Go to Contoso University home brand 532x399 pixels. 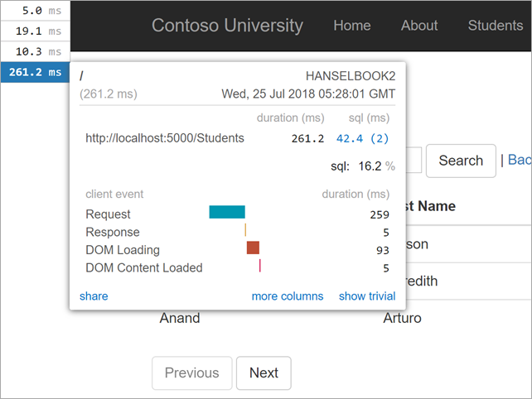point(227,26)
